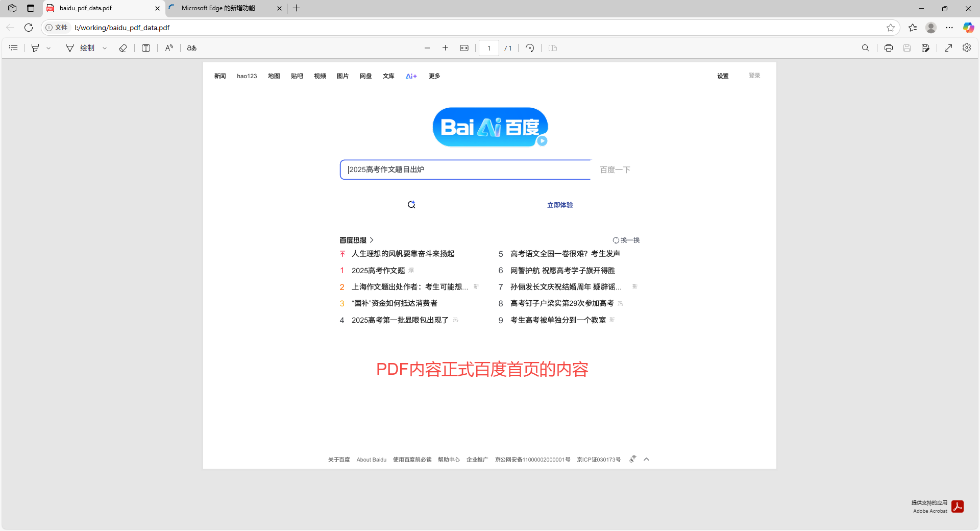Click 网盘 in the Baidu top navigation
Image resolution: width=980 pixels, height=531 pixels.
click(x=366, y=76)
